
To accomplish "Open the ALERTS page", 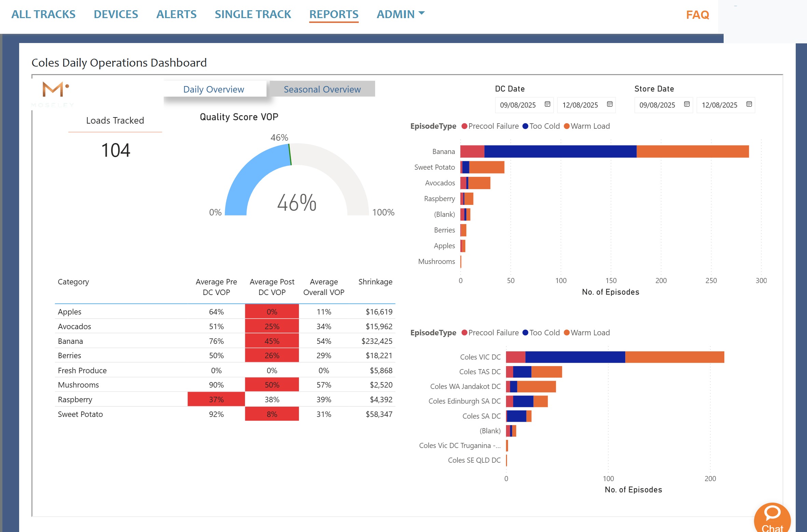I will click(x=176, y=14).
